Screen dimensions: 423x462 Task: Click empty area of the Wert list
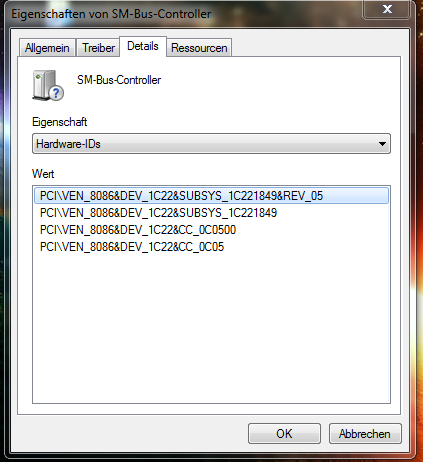coord(211,328)
